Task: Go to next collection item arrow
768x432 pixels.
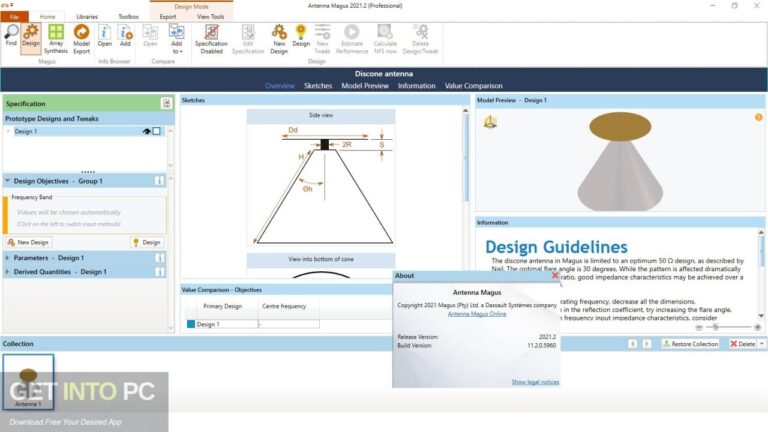Action: tap(647, 344)
